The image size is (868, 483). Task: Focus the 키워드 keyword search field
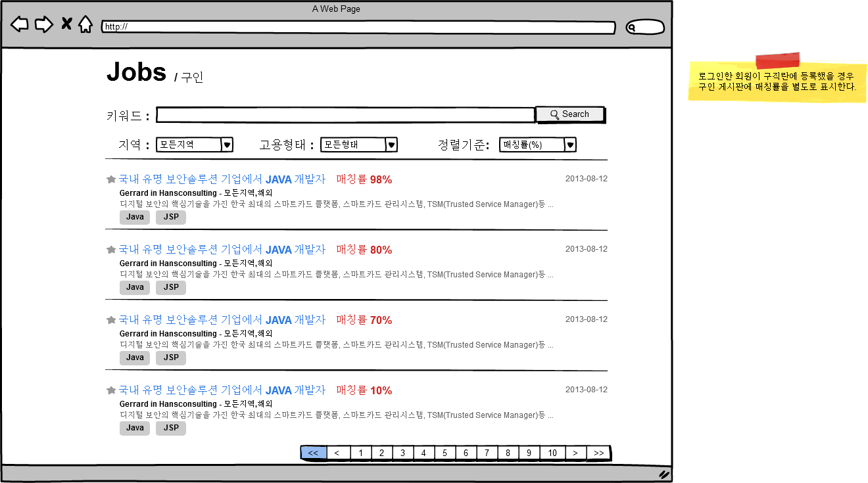[x=346, y=115]
